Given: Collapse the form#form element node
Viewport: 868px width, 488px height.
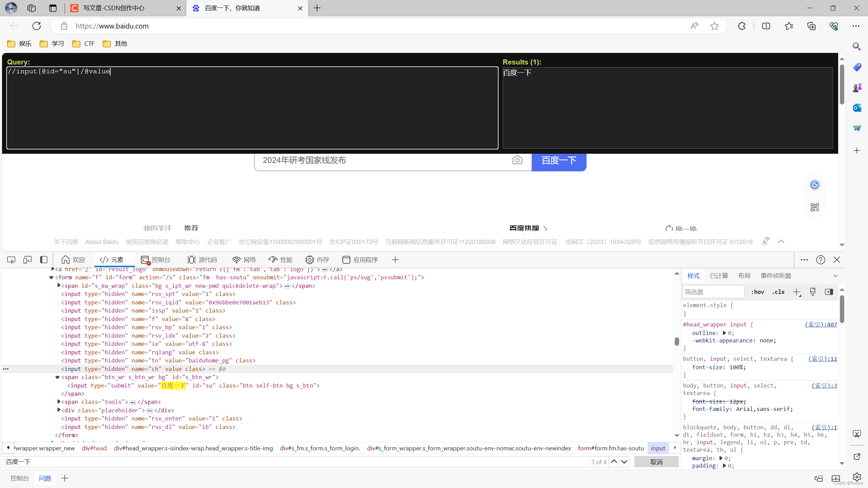Looking at the screenshot, I should click(x=52, y=278).
